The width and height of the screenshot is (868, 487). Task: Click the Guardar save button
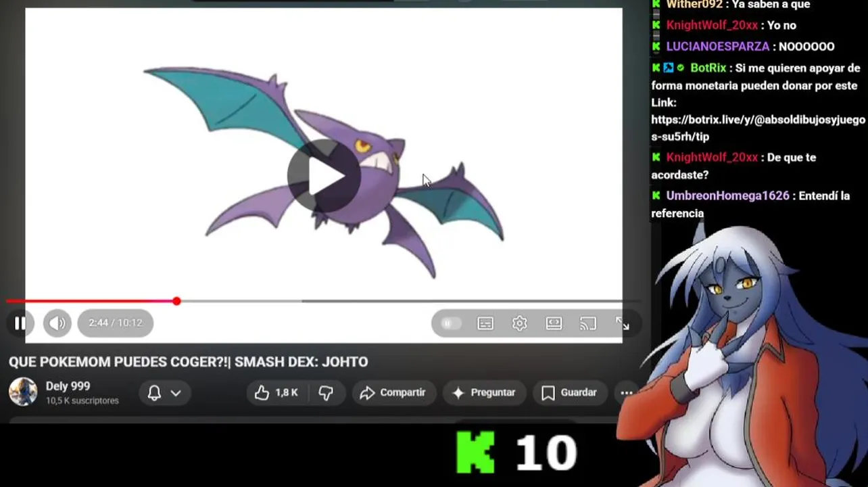[x=570, y=393]
